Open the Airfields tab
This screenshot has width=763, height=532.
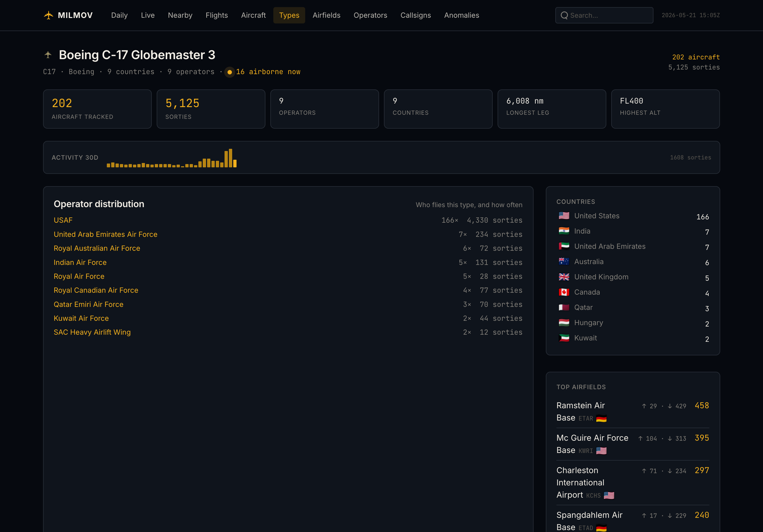pos(326,15)
